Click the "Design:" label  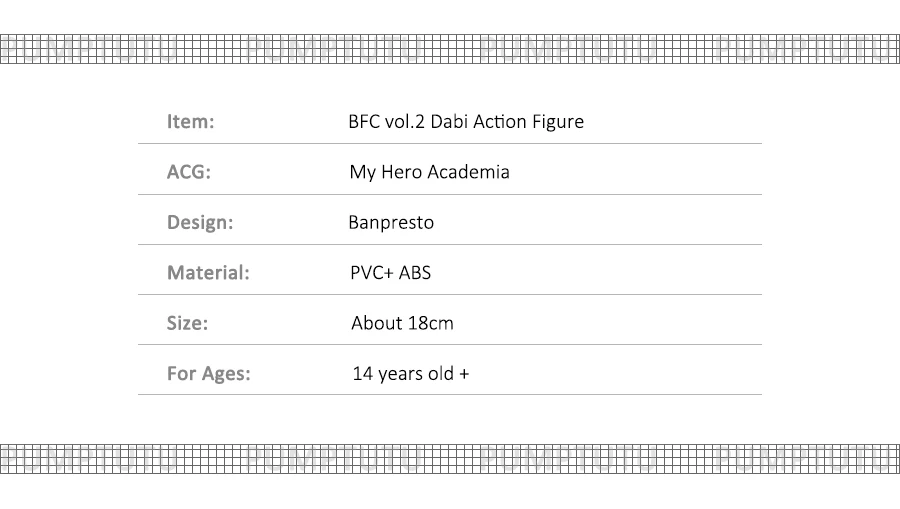point(199,222)
